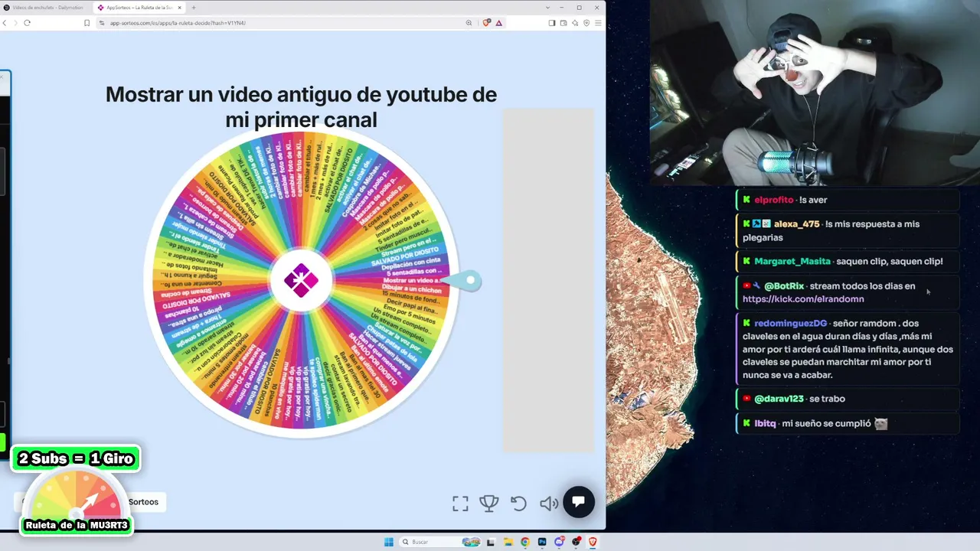The height and width of the screenshot is (551, 980).
Task: Toggle fullscreen mode for the roulette
Action: point(460,504)
